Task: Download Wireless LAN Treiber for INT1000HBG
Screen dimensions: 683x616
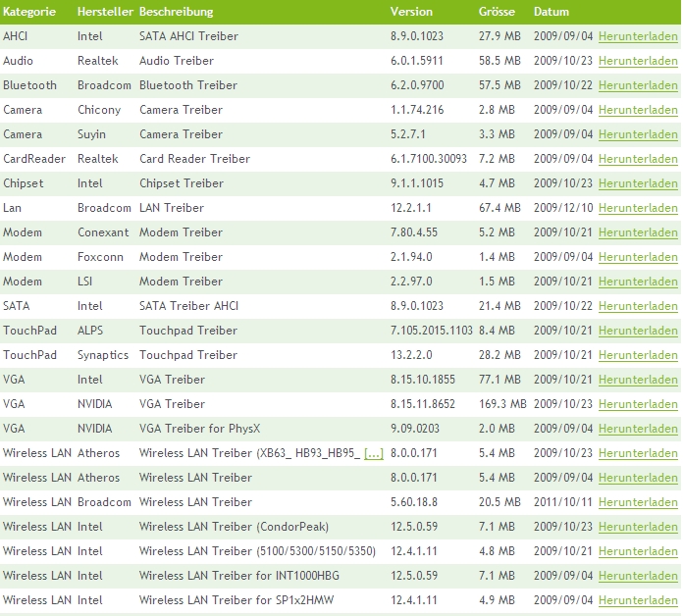Action: (x=638, y=576)
